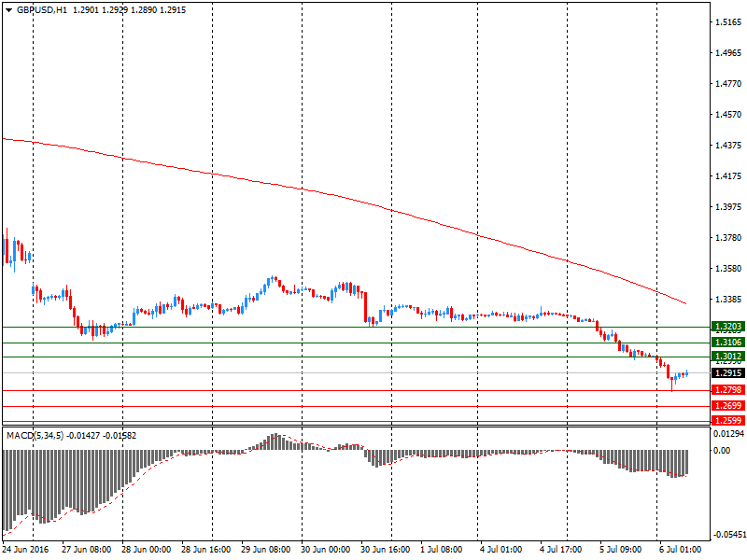This screenshot has width=747, height=560.
Task: Select the MACD zero level label 0.00
Action: 722,450
